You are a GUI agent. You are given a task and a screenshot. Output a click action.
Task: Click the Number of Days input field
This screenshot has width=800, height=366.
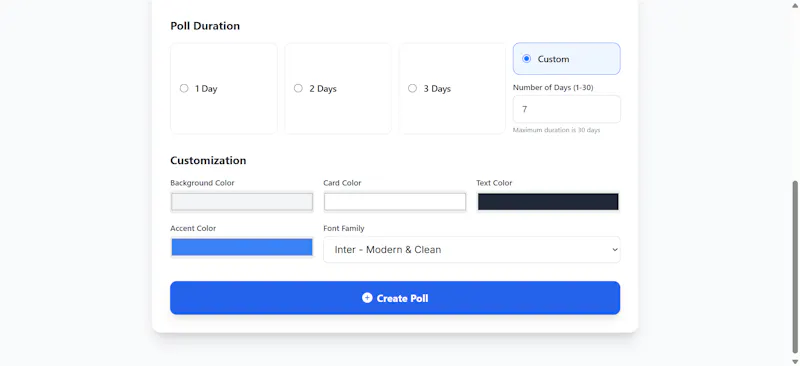tap(566, 109)
